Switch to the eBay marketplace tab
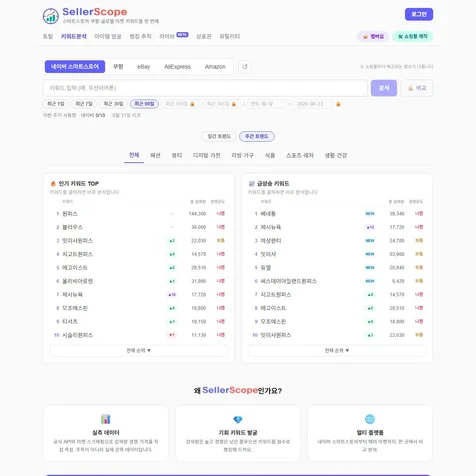This screenshot has width=476, height=476. [144, 67]
